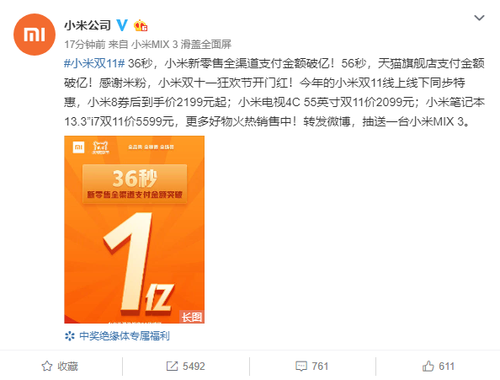
Task: Click the star favorite icon
Action: (47, 366)
